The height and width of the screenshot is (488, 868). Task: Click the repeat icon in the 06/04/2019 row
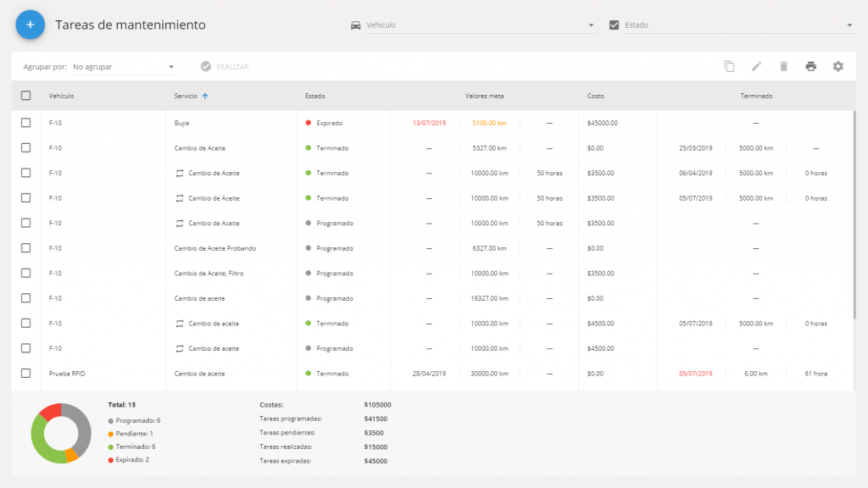click(x=180, y=173)
